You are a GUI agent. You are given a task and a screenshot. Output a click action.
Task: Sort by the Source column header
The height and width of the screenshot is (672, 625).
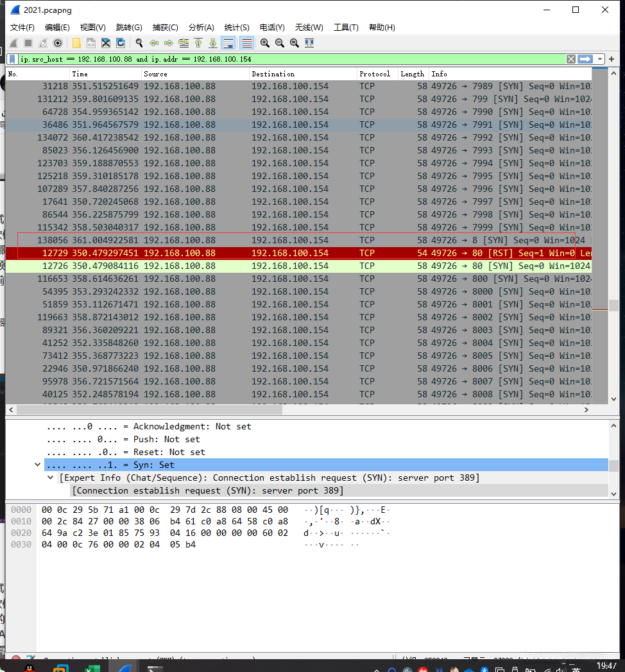[195, 74]
